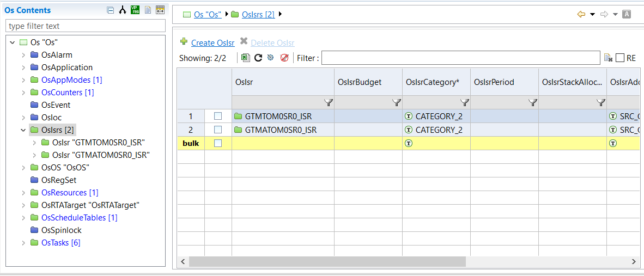
Task: Open the forward history dropdown arrow
Action: pyautogui.click(x=615, y=14)
